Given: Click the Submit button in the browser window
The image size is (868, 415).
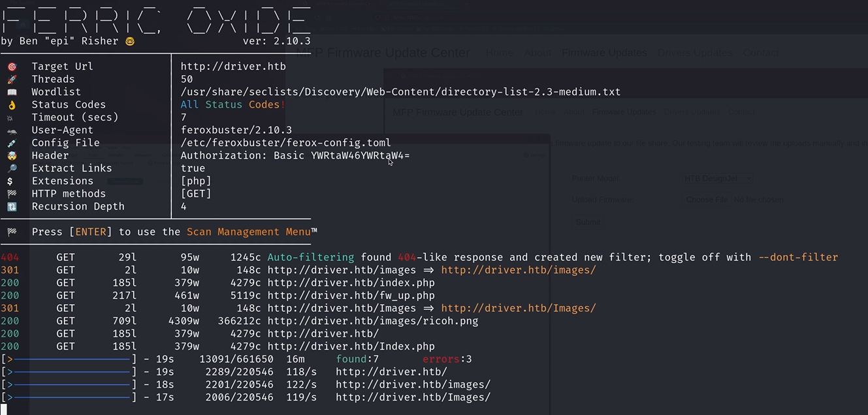Looking at the screenshot, I should tap(588, 222).
